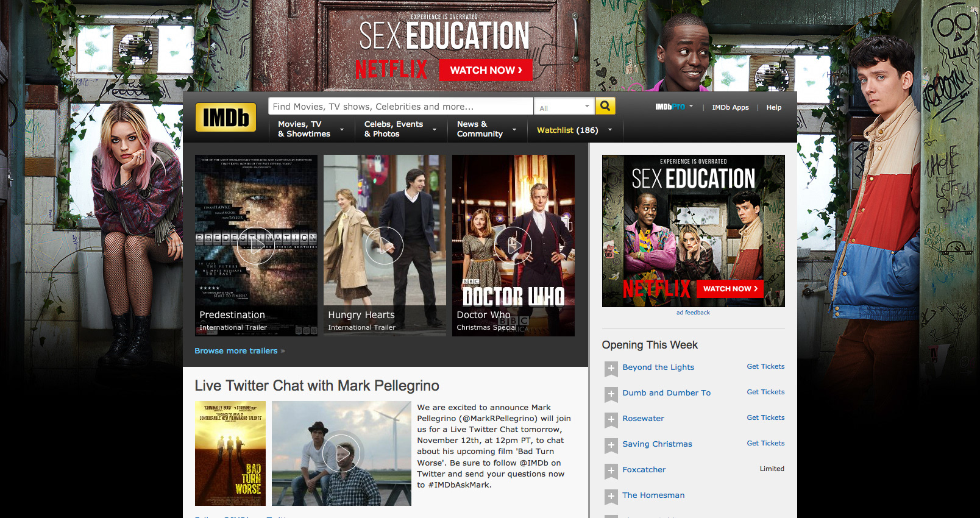Play the Mark Pellegrino video clip
The image size is (980, 518).
pyautogui.click(x=341, y=453)
